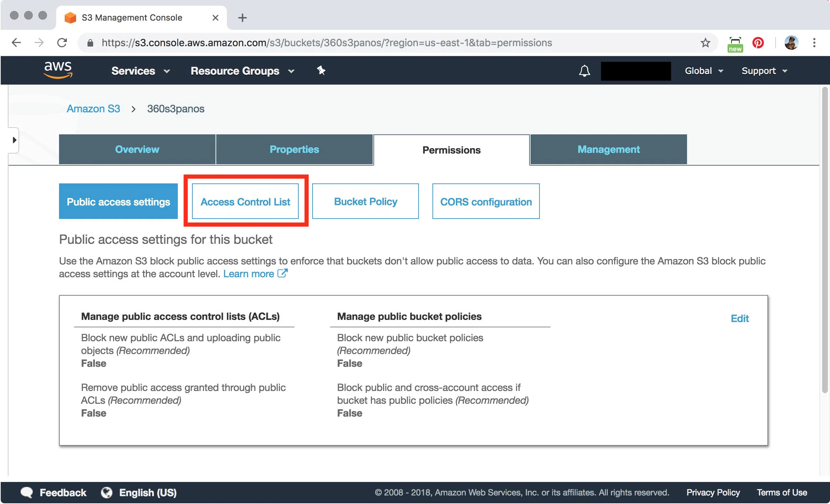
Task: Open the CORS configuration section
Action: tap(486, 201)
